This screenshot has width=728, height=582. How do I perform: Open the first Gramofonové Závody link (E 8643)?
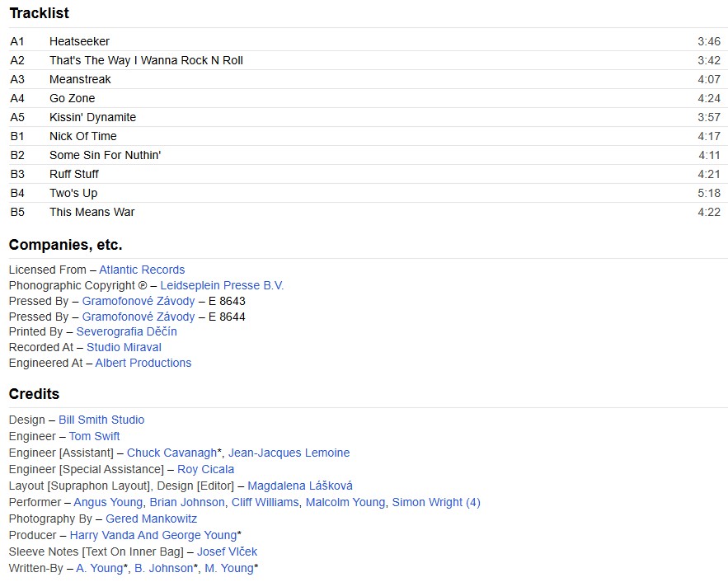[139, 301]
